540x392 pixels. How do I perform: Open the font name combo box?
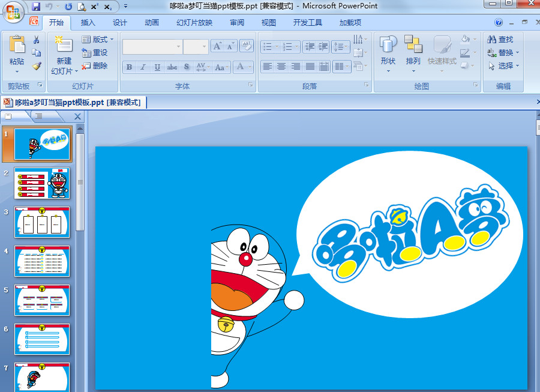click(x=152, y=47)
